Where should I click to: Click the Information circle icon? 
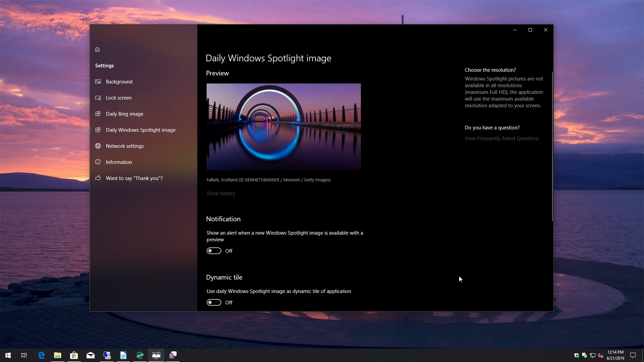click(x=98, y=162)
